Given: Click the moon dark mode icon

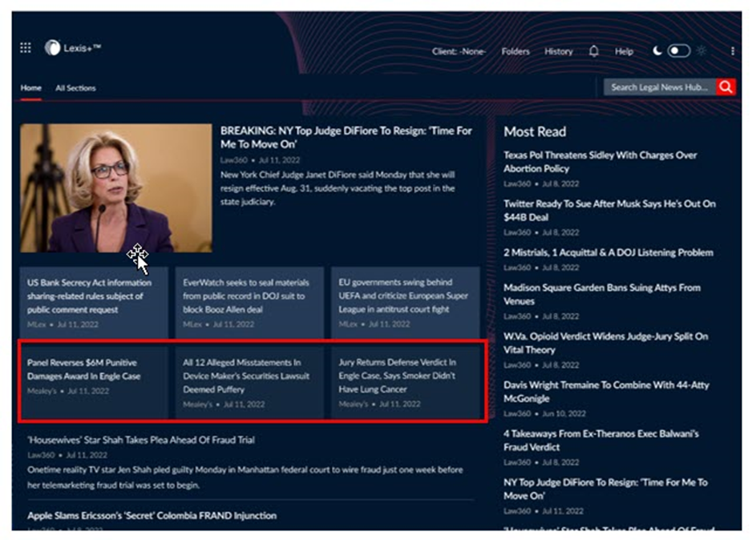Looking at the screenshot, I should coord(657,50).
